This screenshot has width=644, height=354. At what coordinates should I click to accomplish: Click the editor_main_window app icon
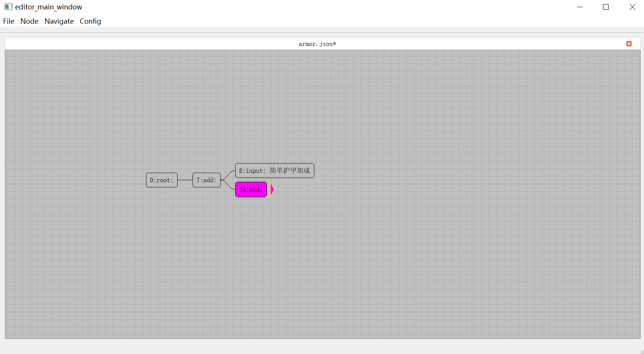tap(8, 7)
